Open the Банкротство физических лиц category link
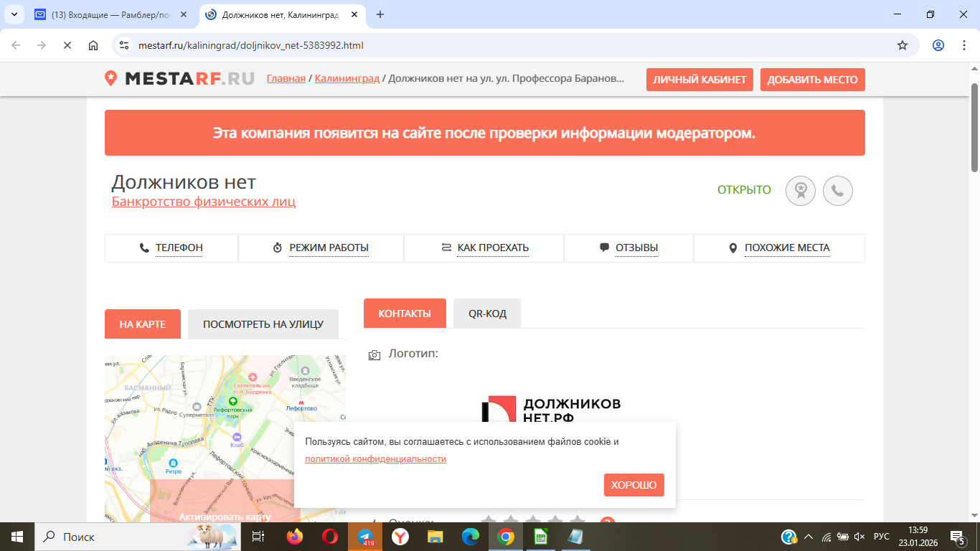The width and height of the screenshot is (980, 551). (x=204, y=202)
